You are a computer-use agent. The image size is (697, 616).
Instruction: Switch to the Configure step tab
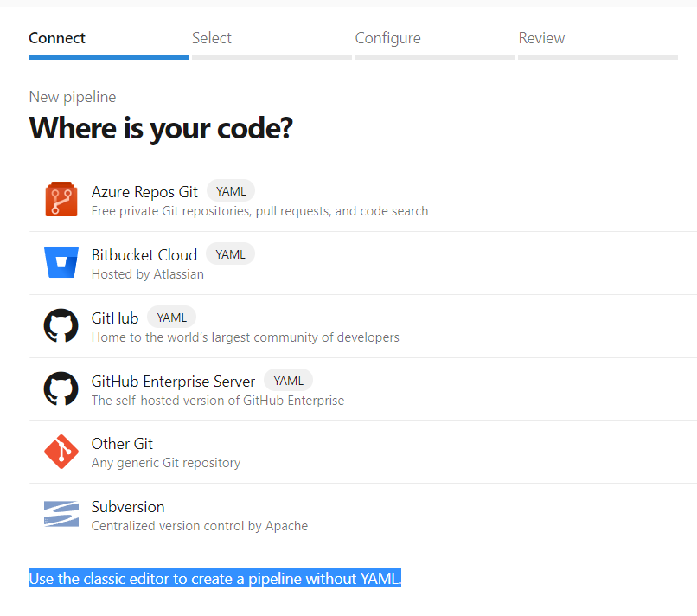pos(435,43)
